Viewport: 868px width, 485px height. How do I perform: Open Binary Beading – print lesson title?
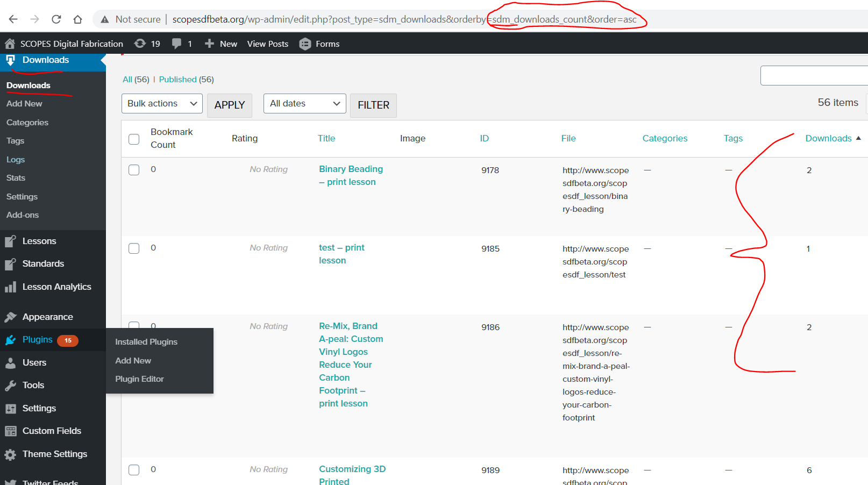351,176
